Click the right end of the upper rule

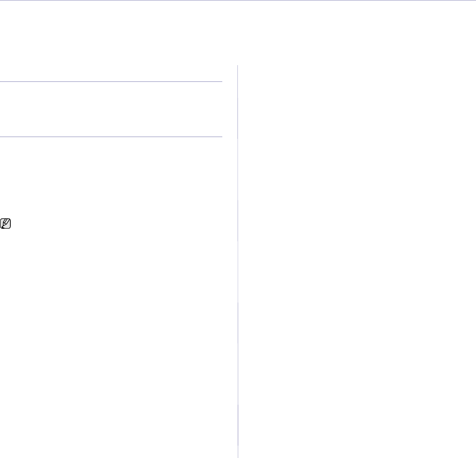(x=221, y=81)
